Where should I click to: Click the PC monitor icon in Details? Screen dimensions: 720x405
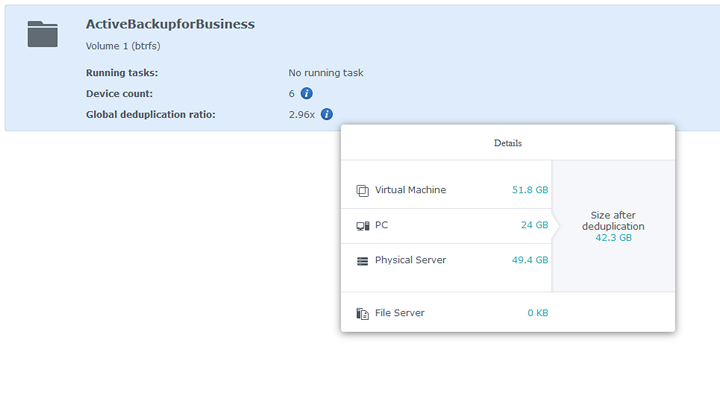coord(362,226)
